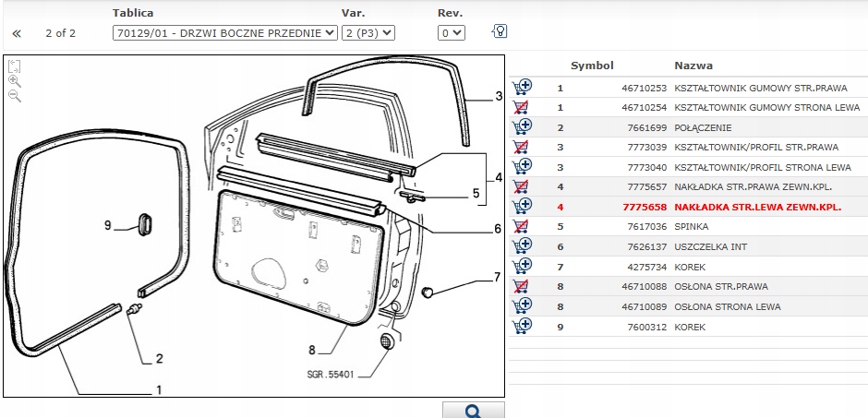Select KSZTAŁTOWNIK GUMOWY STRONA LEWA row
This screenshot has height=418, width=868.
(688, 107)
